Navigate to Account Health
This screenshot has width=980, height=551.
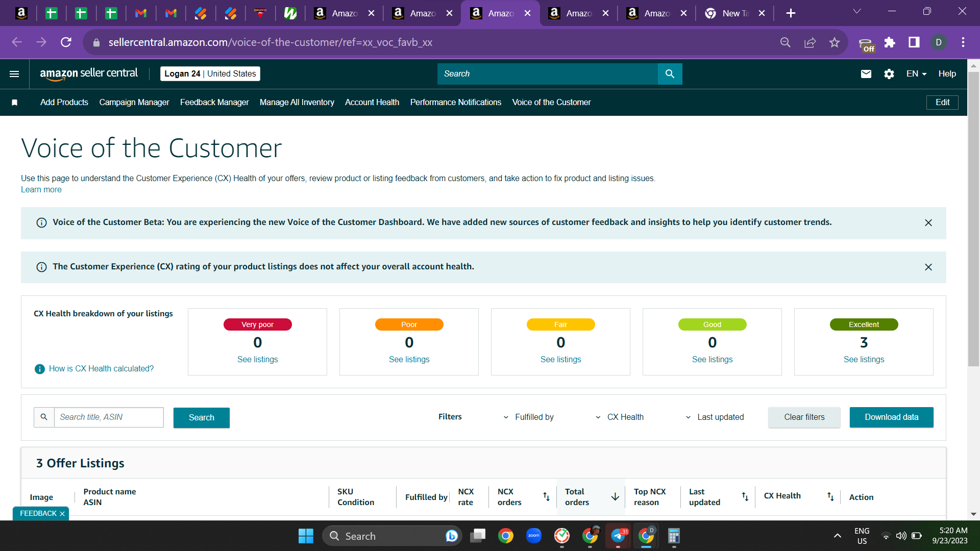click(372, 103)
